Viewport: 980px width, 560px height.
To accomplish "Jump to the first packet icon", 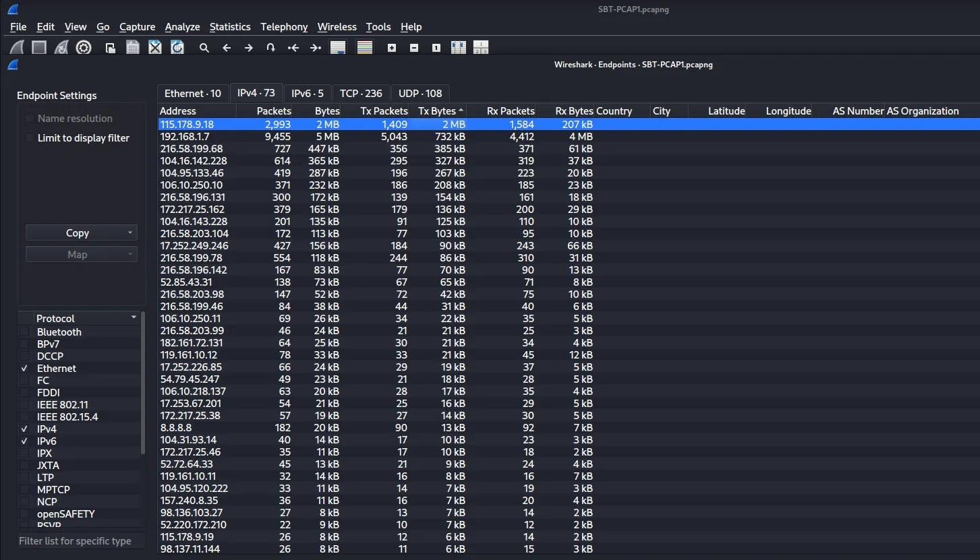I will point(293,48).
